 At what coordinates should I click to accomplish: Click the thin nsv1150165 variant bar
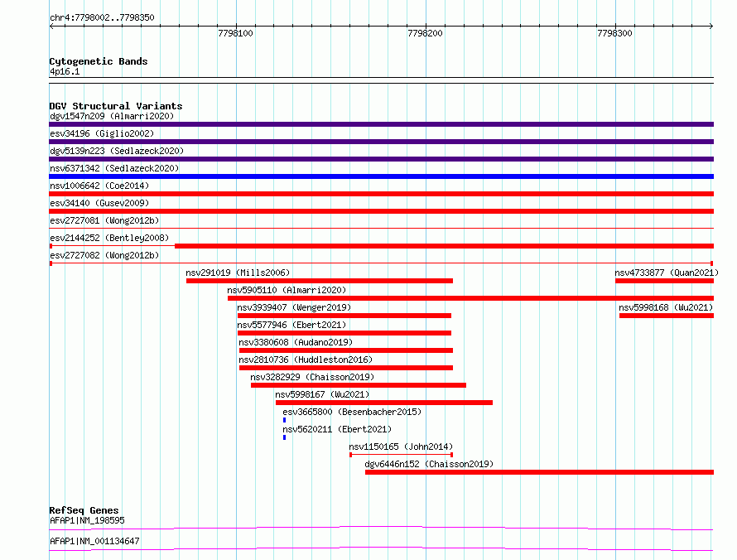(401, 455)
